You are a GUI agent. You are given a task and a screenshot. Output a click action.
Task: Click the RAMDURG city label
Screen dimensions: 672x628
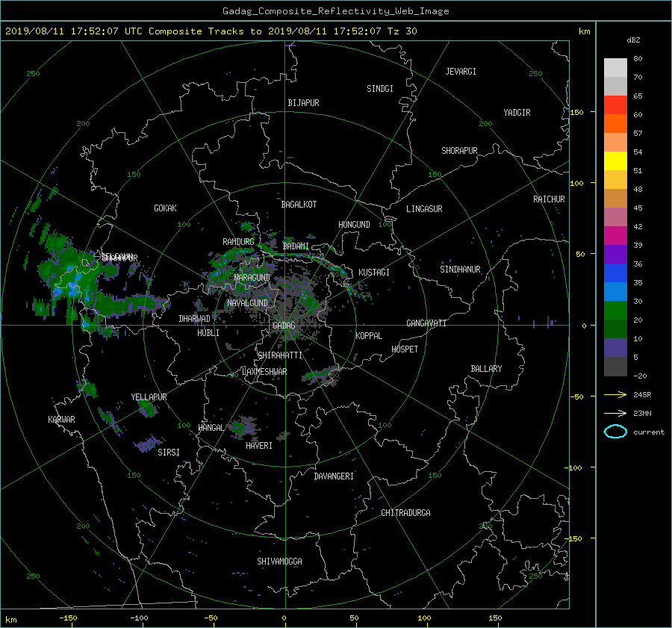point(238,242)
